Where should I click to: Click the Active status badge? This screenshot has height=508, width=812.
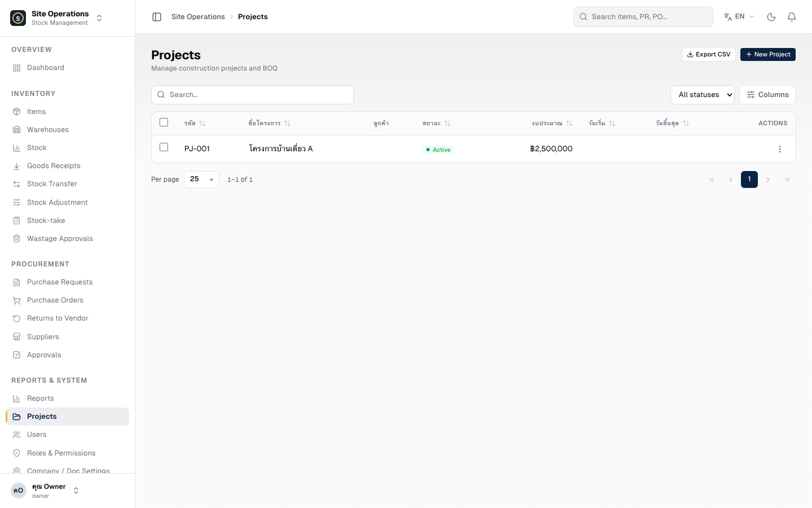(438, 150)
